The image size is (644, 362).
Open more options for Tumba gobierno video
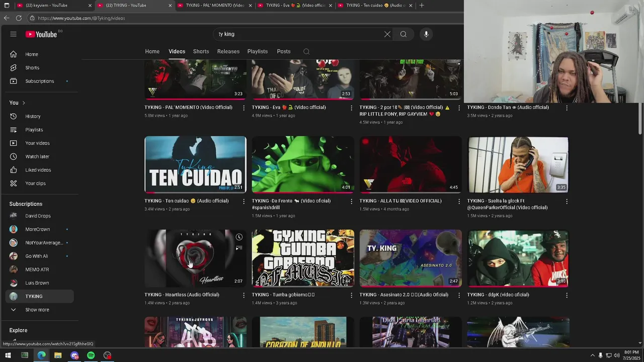pos(352,295)
